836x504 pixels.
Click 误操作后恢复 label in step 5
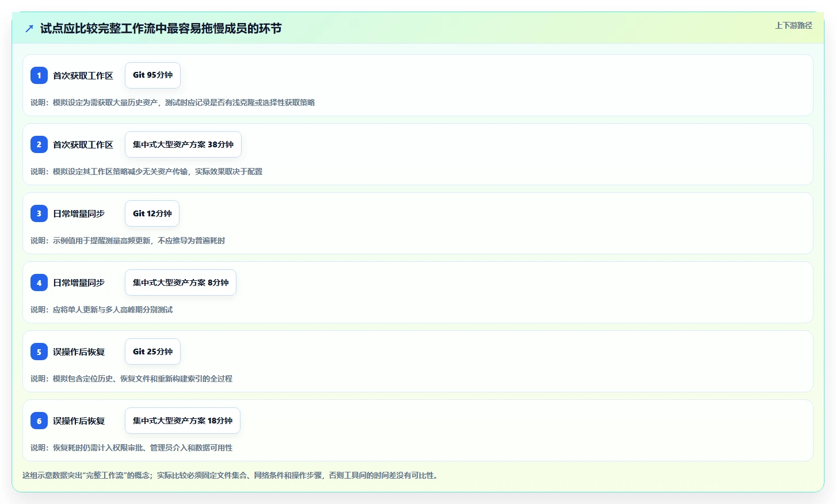(x=79, y=352)
